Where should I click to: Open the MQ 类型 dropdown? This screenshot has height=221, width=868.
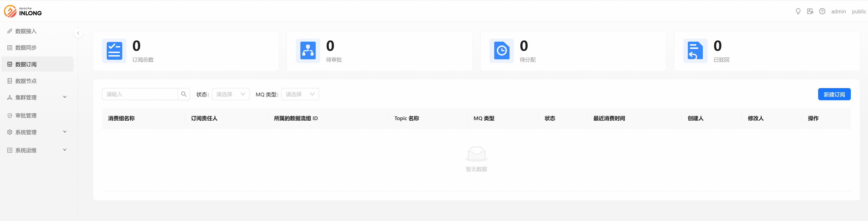[300, 94]
